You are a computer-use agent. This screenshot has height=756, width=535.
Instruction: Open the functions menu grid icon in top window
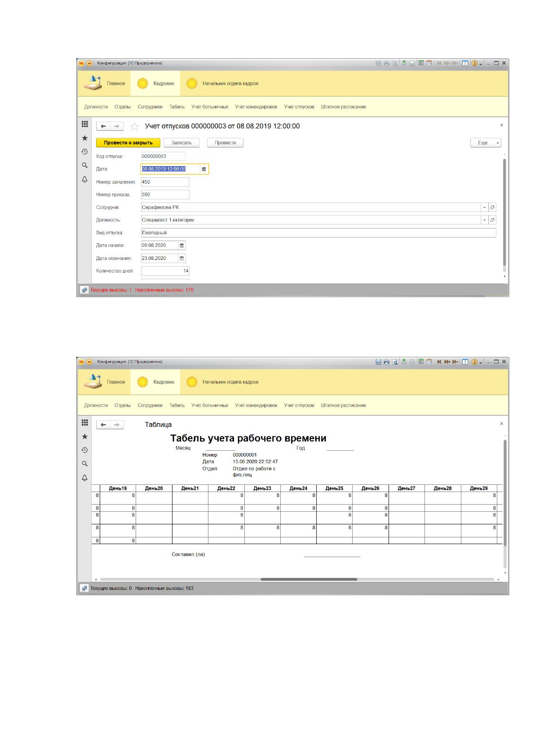click(84, 124)
